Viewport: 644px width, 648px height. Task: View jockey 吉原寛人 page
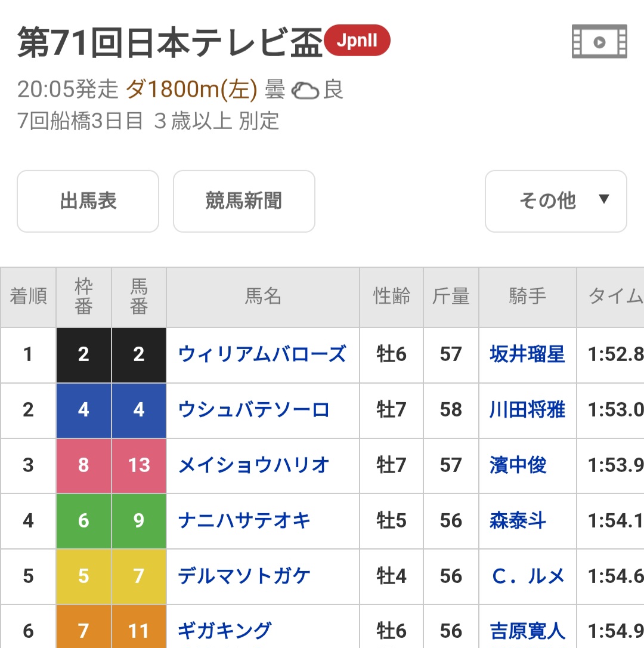[527, 631]
